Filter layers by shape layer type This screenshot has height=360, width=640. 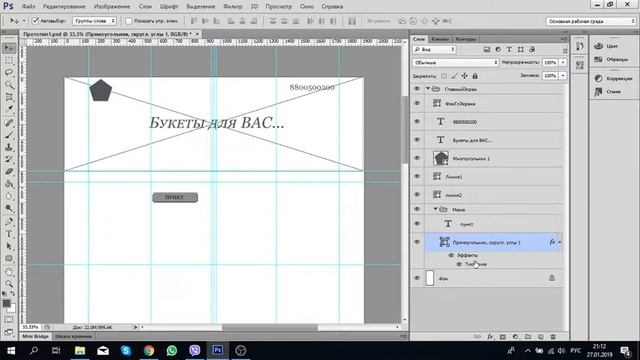coord(521,49)
